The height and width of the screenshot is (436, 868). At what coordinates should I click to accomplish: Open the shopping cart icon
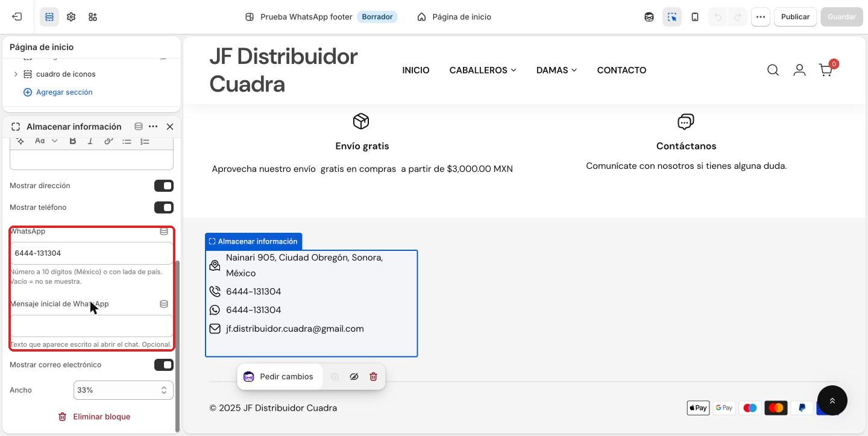(827, 70)
